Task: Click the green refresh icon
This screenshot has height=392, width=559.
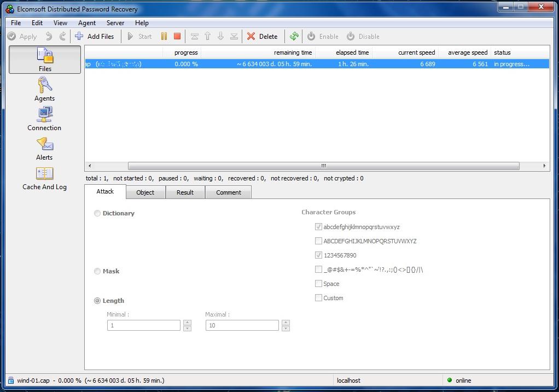Action: coord(294,36)
